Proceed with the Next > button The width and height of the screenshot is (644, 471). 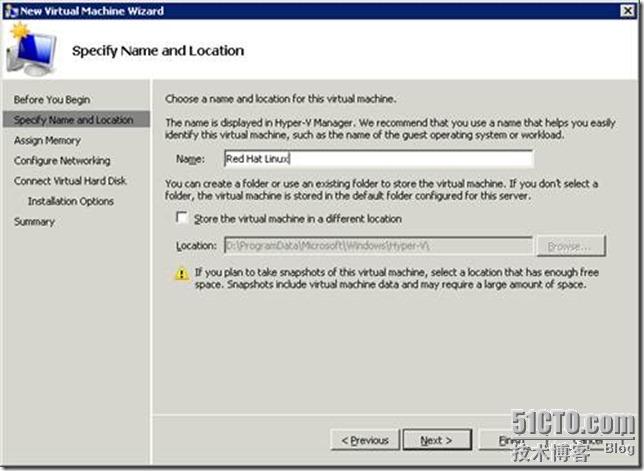coord(437,440)
